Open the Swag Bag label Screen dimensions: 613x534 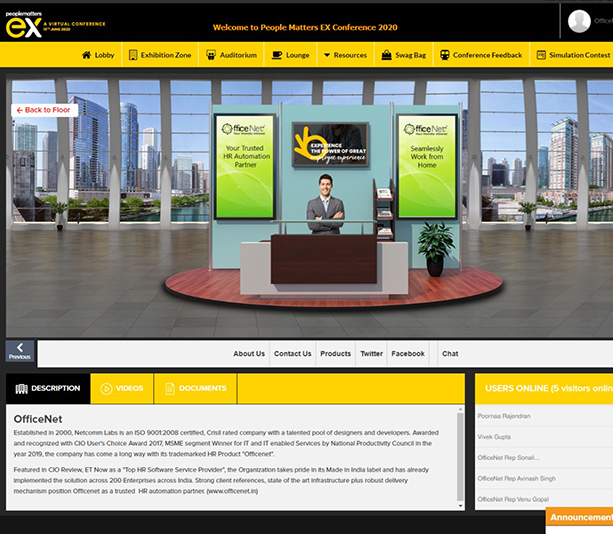point(410,55)
